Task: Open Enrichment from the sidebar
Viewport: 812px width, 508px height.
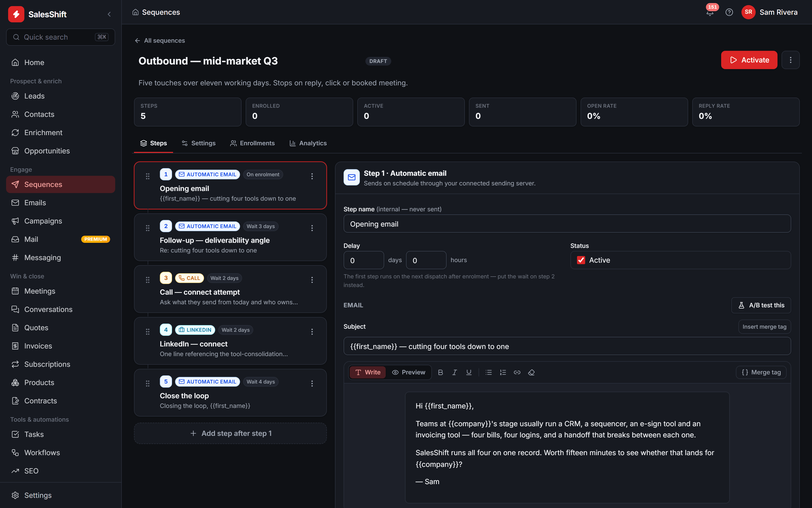Action: pos(60,133)
